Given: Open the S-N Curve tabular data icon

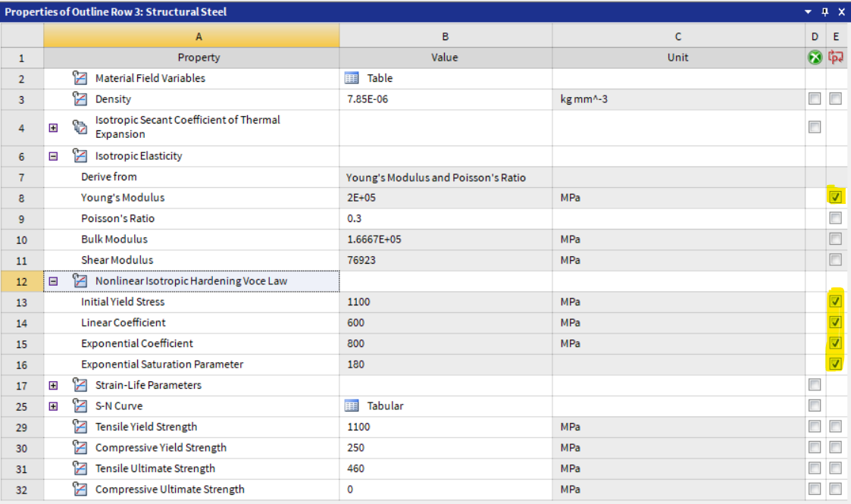Looking at the screenshot, I should pos(352,405).
